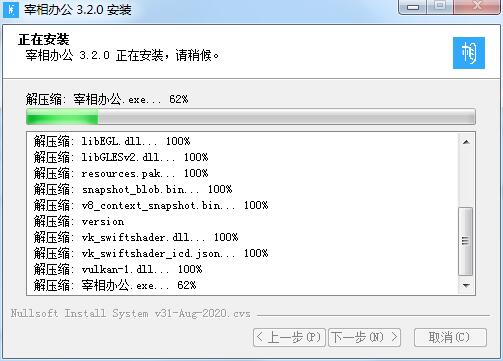
Task: Select the resources.pak log line
Action: click(121, 173)
